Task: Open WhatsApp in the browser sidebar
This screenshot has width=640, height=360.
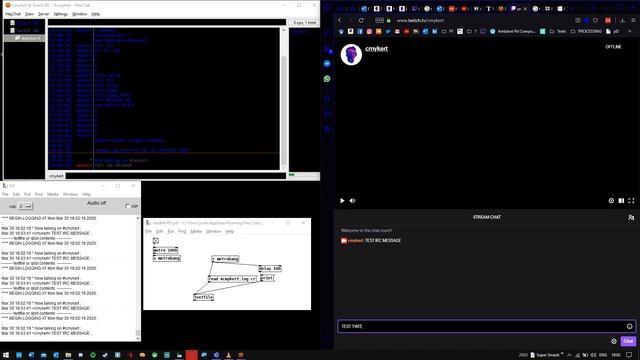Action: click(x=327, y=79)
